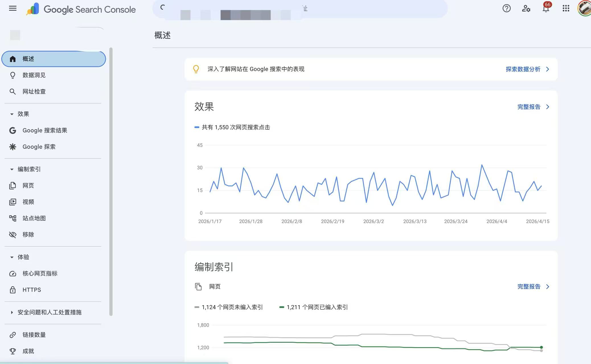Click the yellow lightbulb in insights banner

[196, 69]
